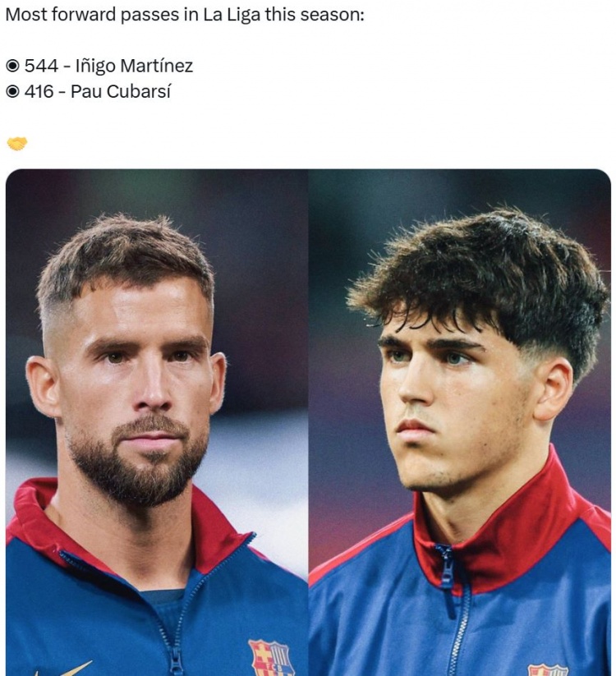Viewport: 616px width, 676px height.
Task: Click the words 'this season:' in the headline
Action: (x=315, y=15)
